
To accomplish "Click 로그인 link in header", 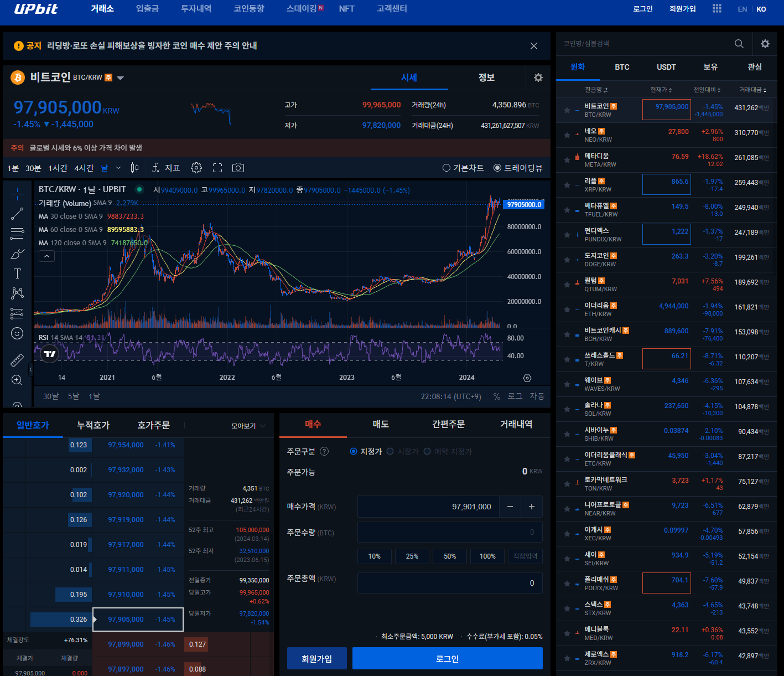I will (x=643, y=9).
